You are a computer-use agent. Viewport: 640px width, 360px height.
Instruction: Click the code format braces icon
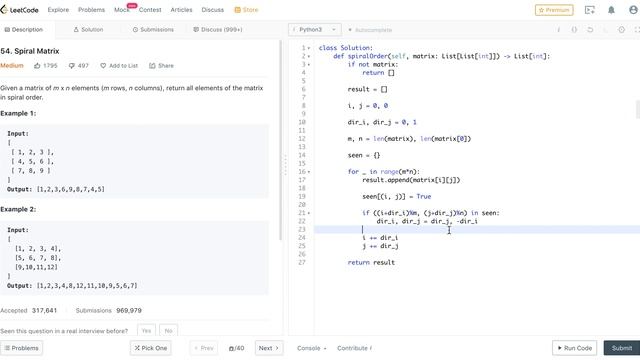coord(574,30)
